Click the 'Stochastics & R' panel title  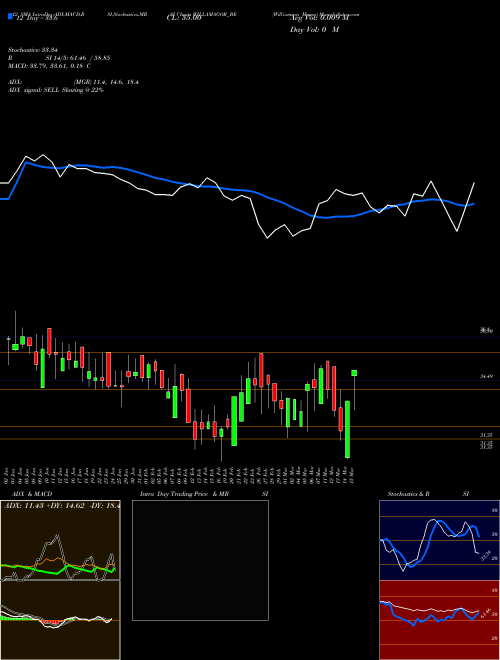click(408, 494)
